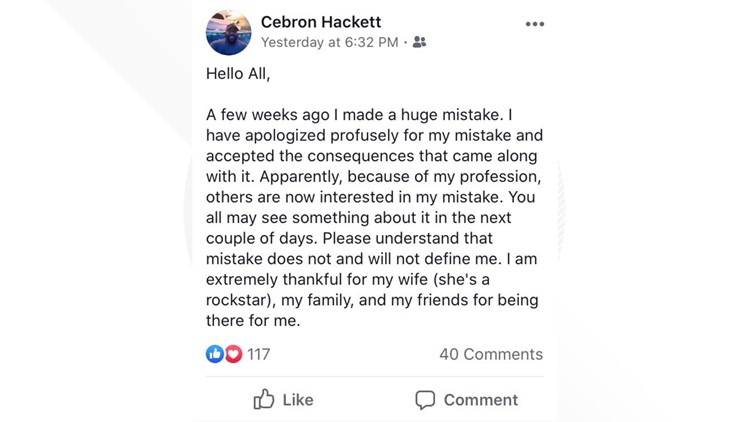Open the Cebron Hackett name link
The width and height of the screenshot is (750, 422).
(320, 21)
